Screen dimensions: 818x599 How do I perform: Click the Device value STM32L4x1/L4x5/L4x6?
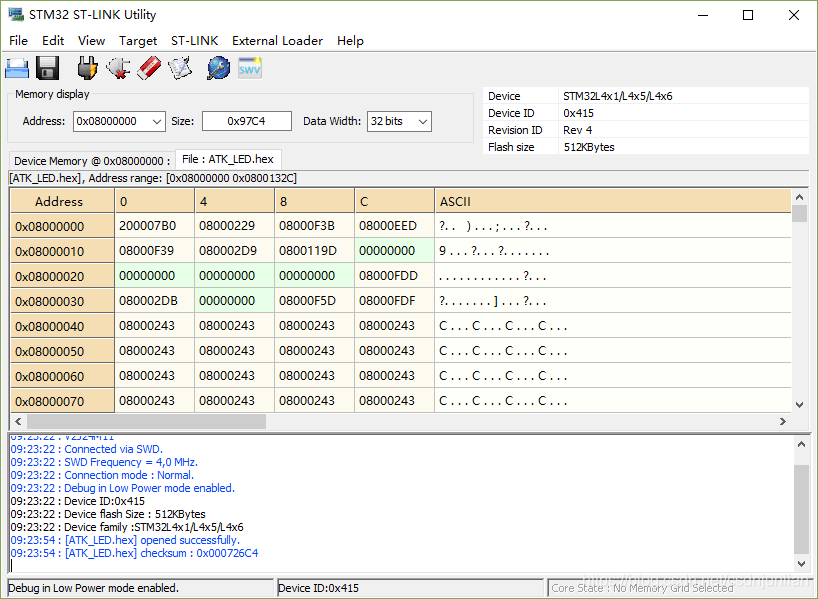pos(618,96)
